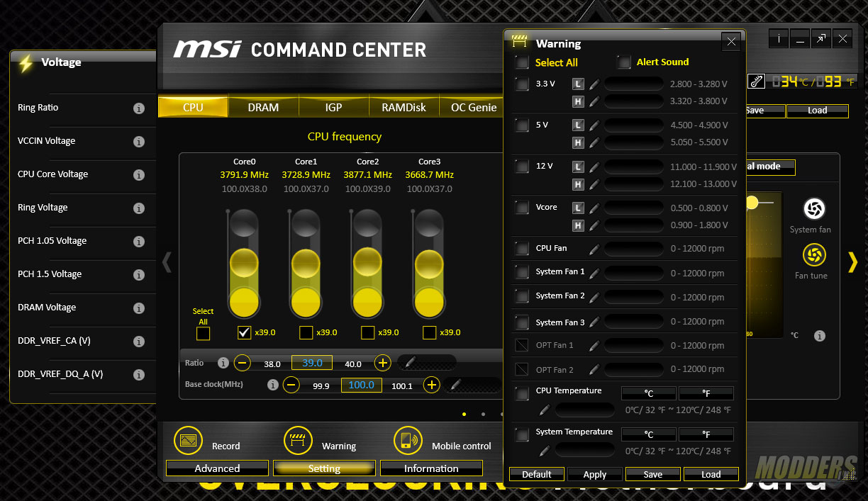Increase the CPU Ratio value
Viewport: 868px width, 501px height.
tap(383, 363)
